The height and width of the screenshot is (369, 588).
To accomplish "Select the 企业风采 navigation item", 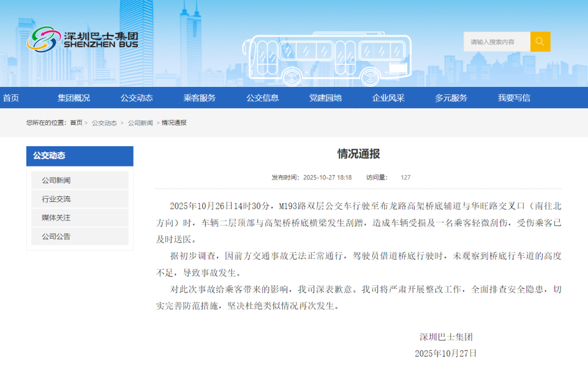I will click(389, 97).
